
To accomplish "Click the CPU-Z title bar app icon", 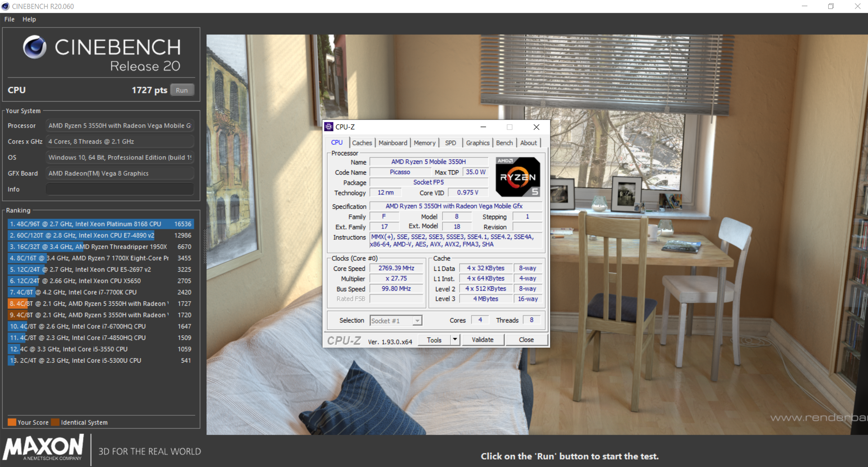I will (x=329, y=127).
